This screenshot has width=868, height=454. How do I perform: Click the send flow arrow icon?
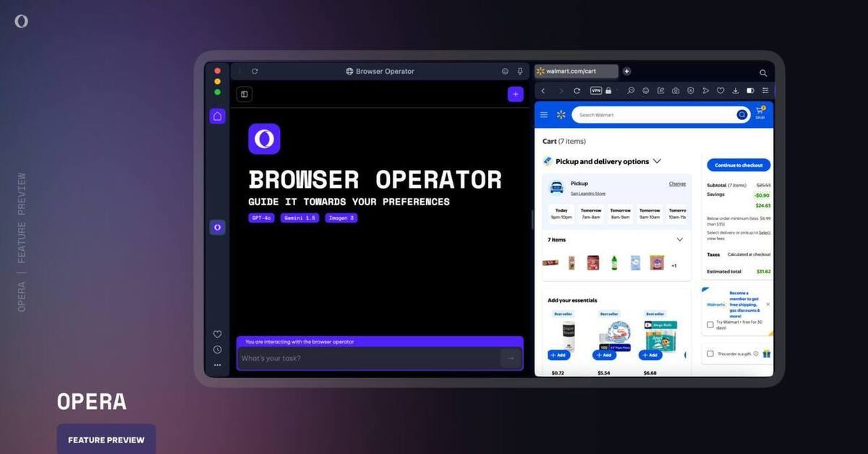(705, 91)
